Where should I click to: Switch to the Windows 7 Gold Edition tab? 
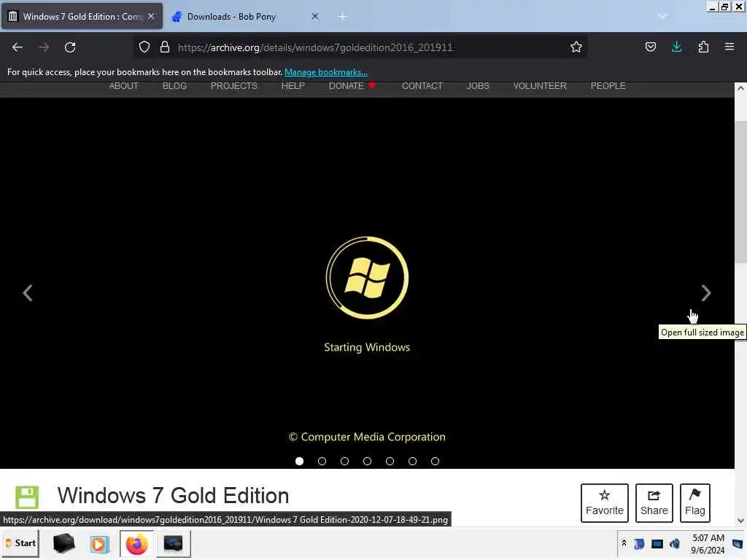pyautogui.click(x=82, y=16)
